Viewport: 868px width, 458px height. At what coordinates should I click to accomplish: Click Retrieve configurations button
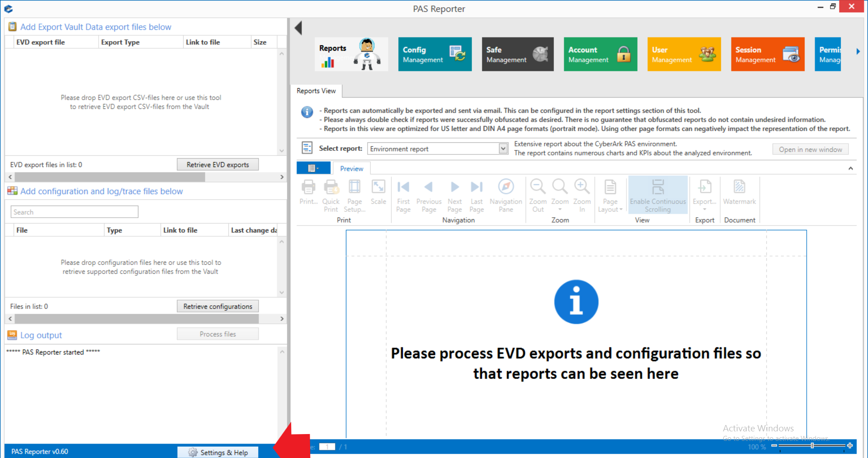point(217,306)
